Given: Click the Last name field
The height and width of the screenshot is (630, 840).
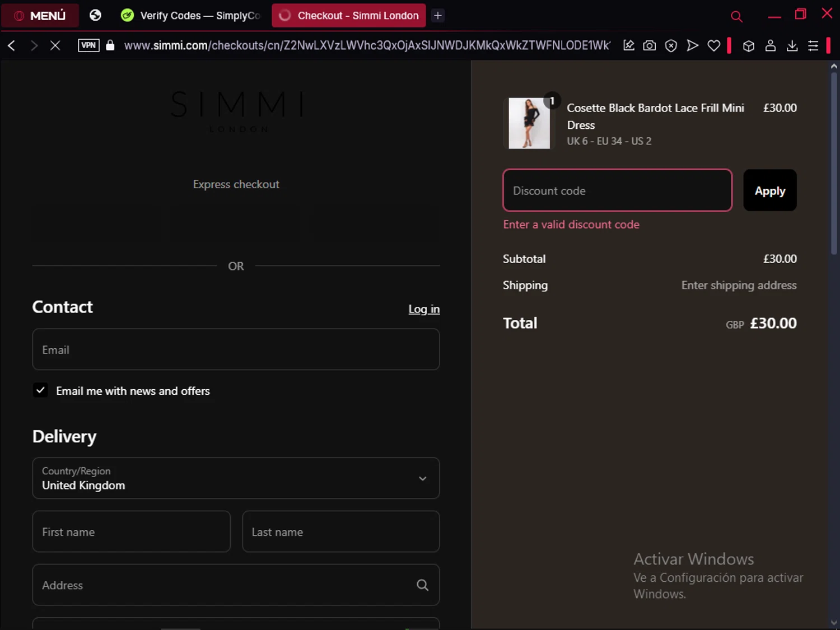Looking at the screenshot, I should click(340, 531).
